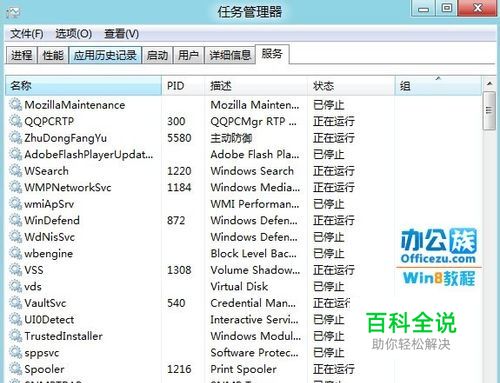Click the wmiApSrv service name

[x=49, y=204]
